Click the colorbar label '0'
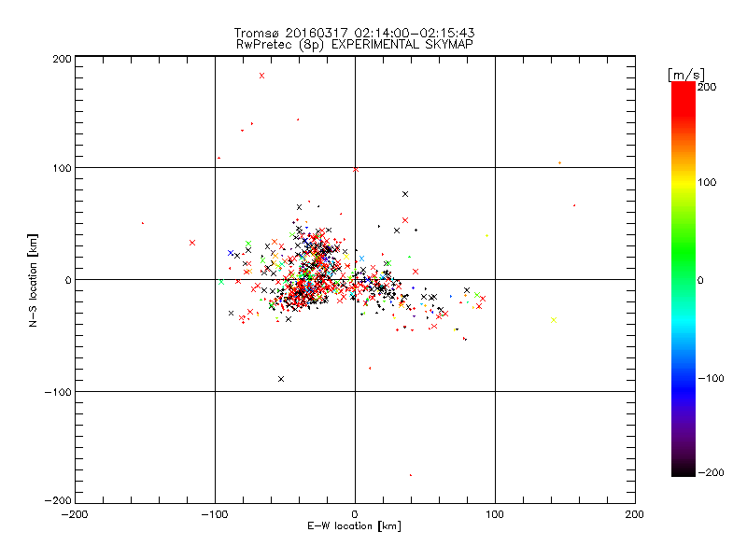The height and width of the screenshot is (560, 747). pyautogui.click(x=700, y=281)
